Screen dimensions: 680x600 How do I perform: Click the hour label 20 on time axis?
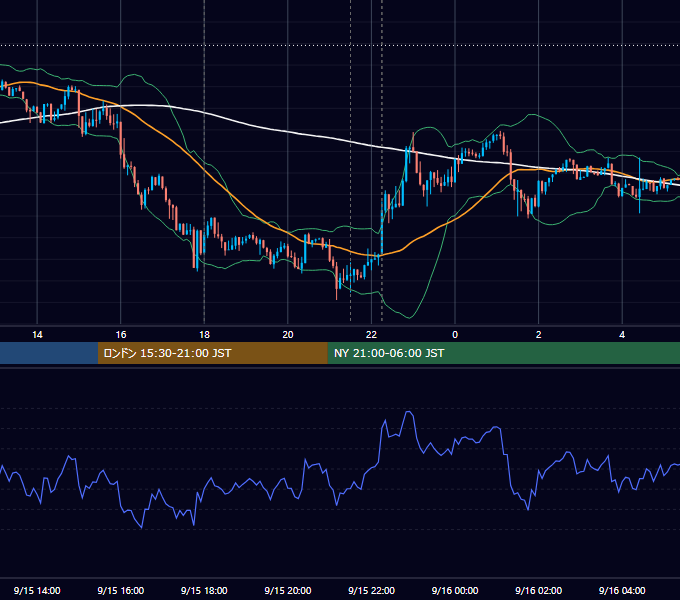pos(288,335)
